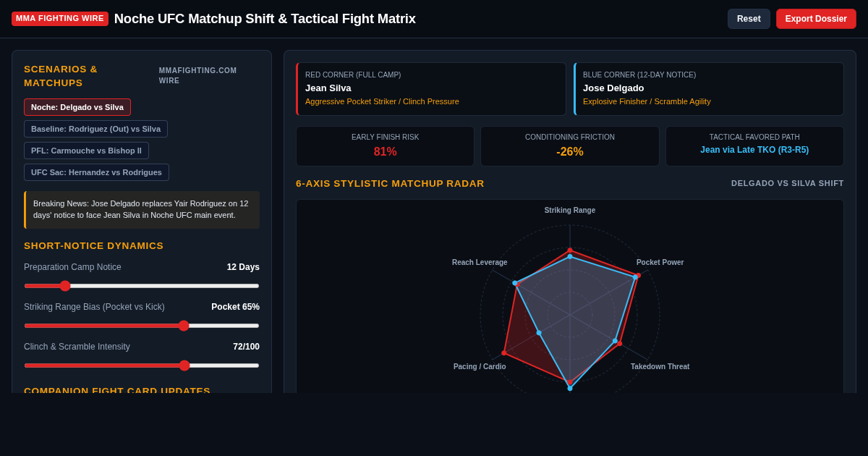Open PFL: Carmouche vs Bishop II scenario

tap(86, 151)
